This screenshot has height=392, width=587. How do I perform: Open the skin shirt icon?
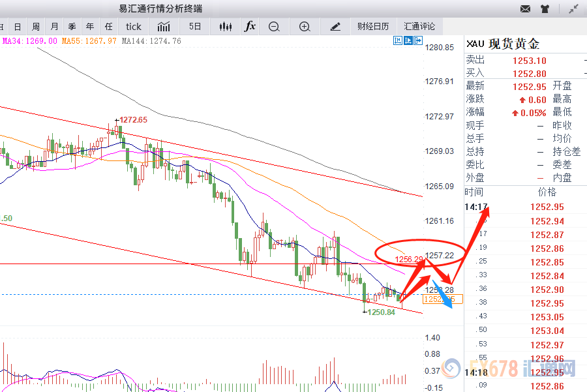click(x=545, y=9)
